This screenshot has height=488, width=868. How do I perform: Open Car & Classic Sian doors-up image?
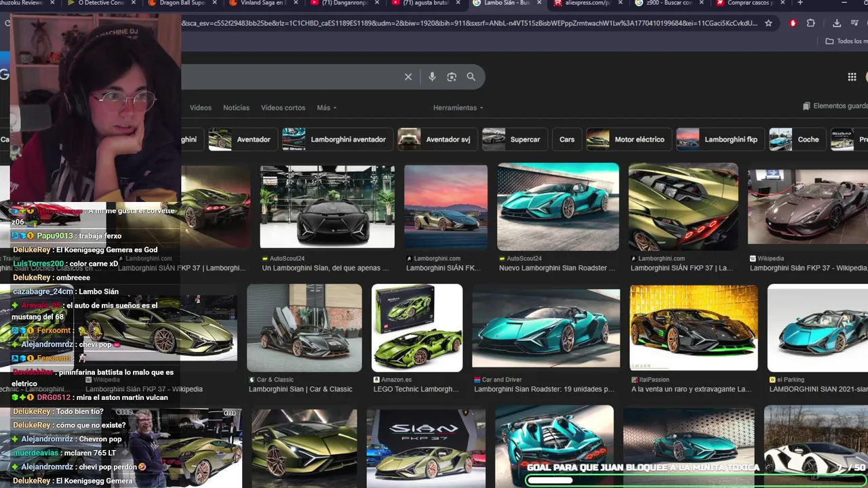(x=304, y=328)
